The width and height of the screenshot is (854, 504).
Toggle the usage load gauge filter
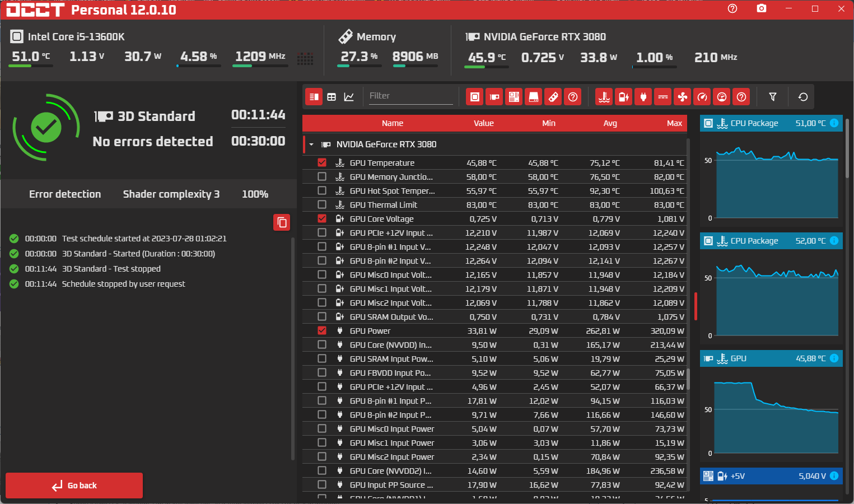722,97
